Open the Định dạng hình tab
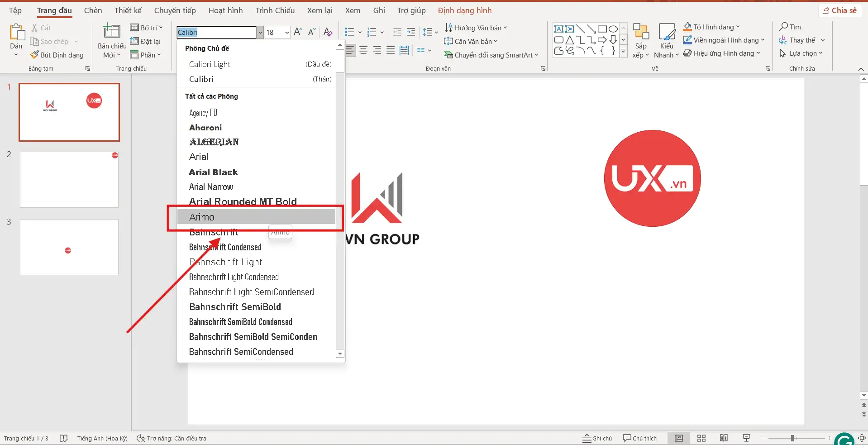Viewport: 868px width, 445px height. (x=465, y=10)
